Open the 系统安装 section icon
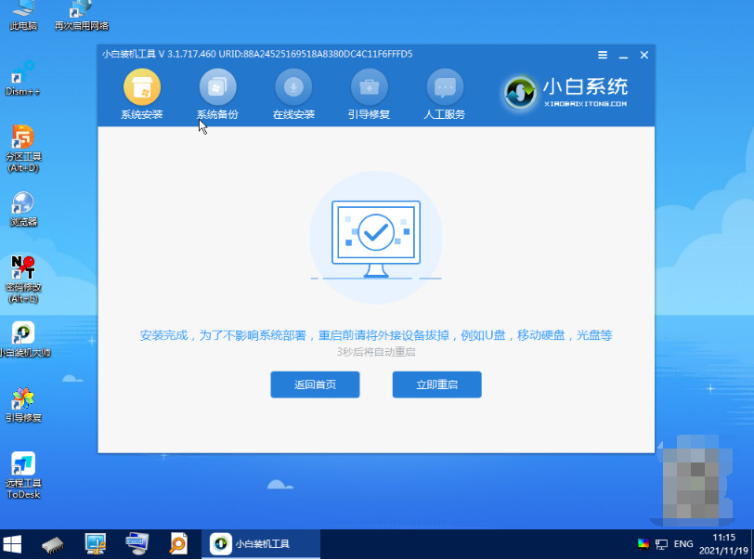The width and height of the screenshot is (754, 560). coord(142,87)
